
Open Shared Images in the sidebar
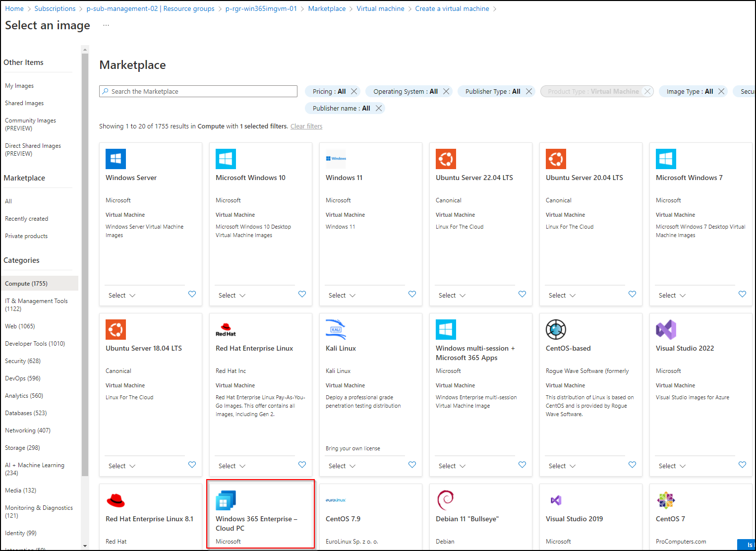[x=24, y=103]
